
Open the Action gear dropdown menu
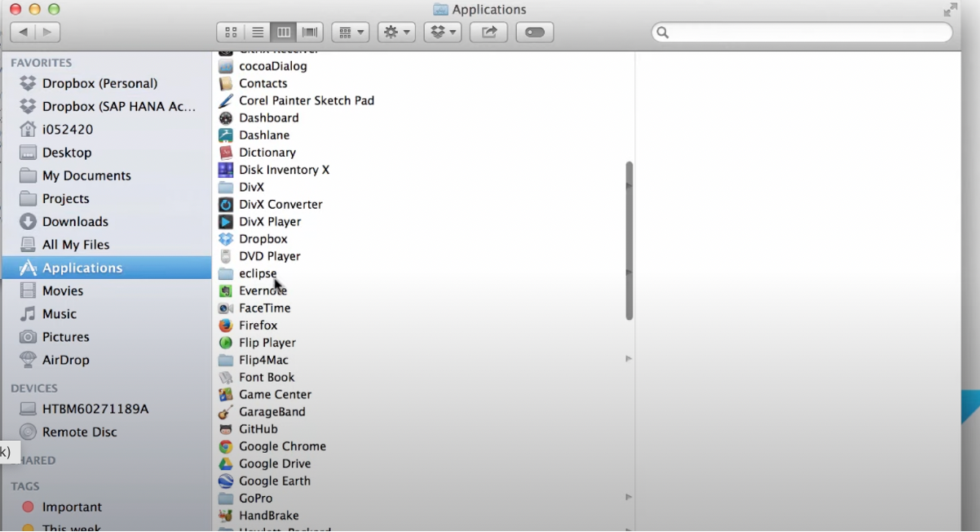pos(396,33)
